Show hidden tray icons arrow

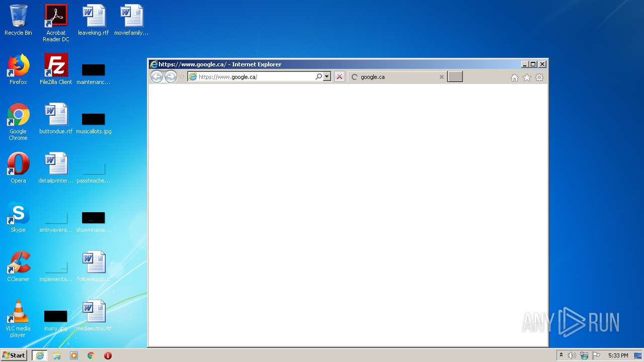click(561, 355)
